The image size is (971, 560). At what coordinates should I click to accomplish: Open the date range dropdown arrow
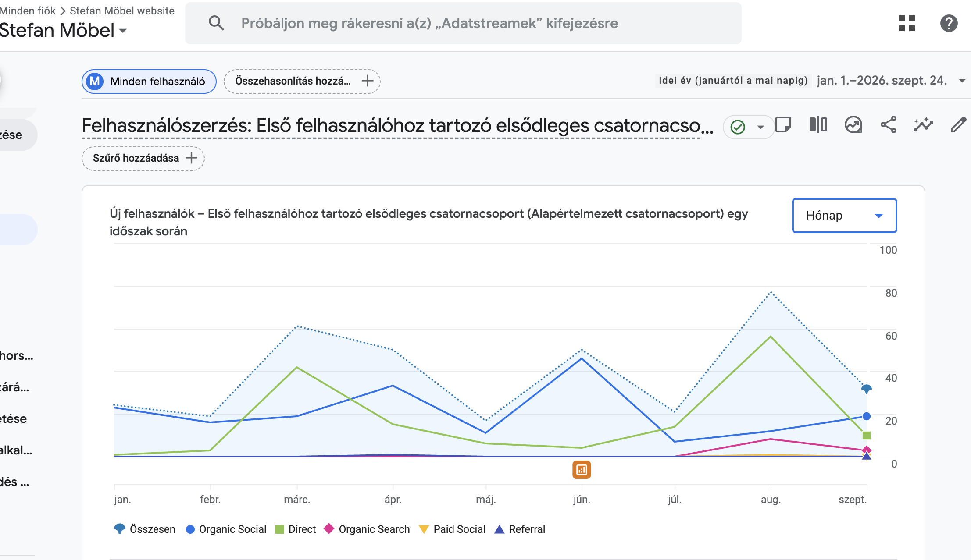962,81
